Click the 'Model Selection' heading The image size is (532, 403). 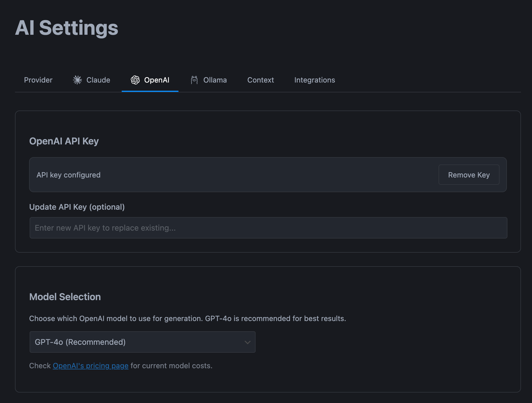[x=65, y=297]
